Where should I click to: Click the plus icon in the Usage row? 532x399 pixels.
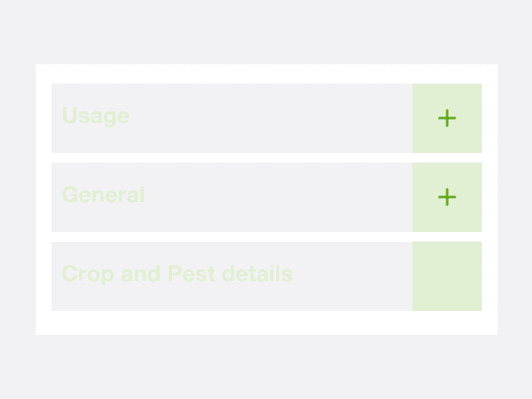[447, 118]
